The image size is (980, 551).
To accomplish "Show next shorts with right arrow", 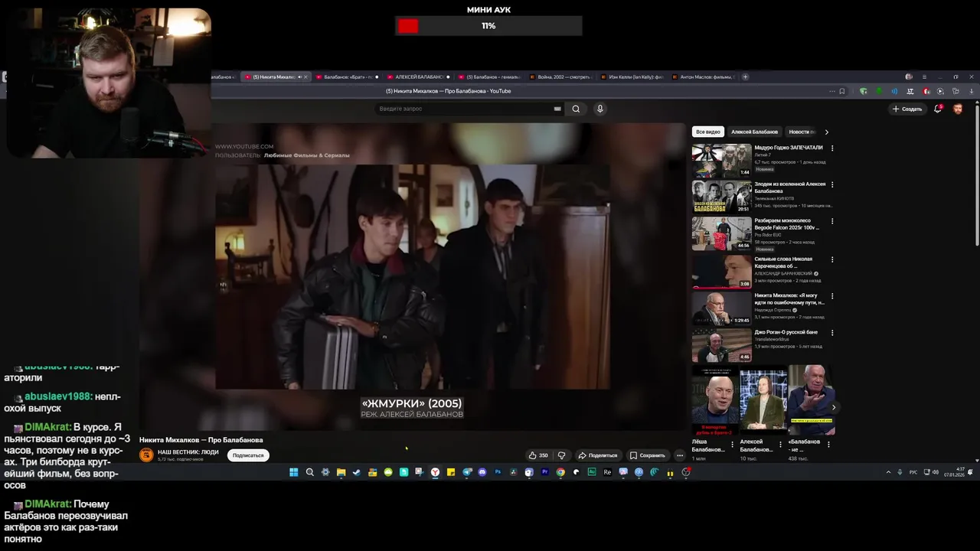I will tap(834, 407).
